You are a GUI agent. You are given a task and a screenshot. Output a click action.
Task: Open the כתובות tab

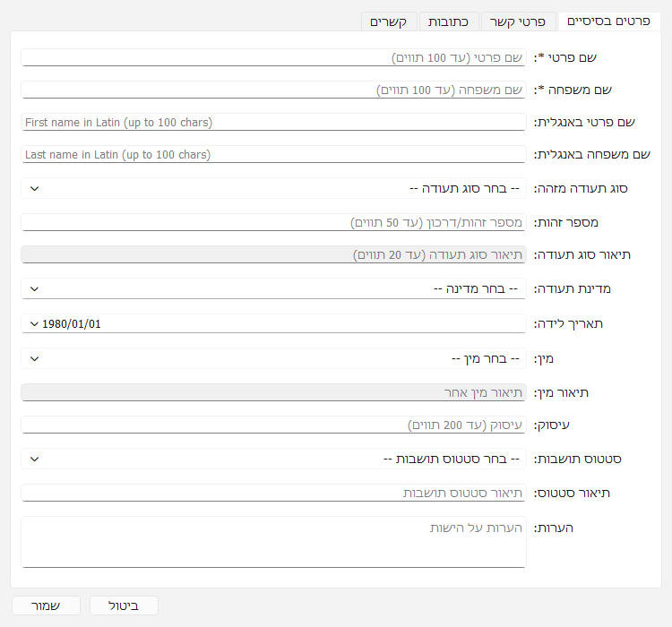(449, 21)
